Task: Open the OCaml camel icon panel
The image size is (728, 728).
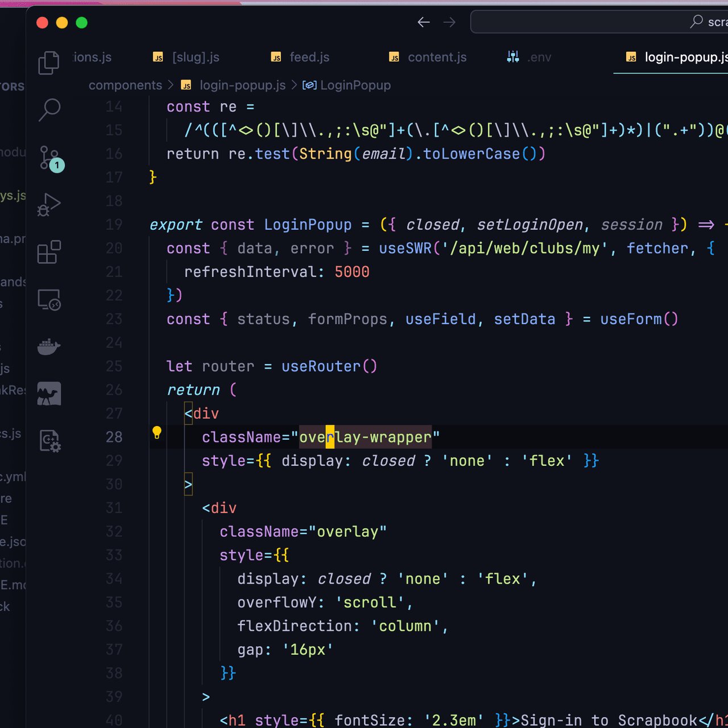Action: pos(49,394)
